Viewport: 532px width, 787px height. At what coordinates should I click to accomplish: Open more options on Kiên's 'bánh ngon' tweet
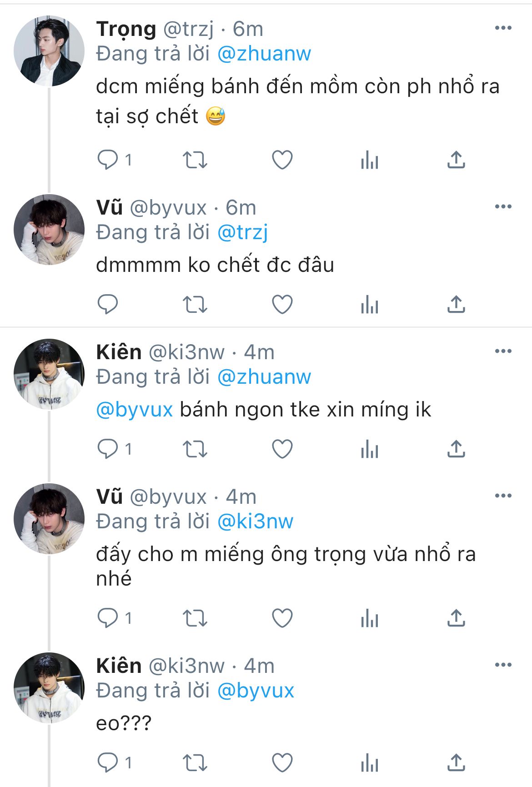(x=503, y=351)
